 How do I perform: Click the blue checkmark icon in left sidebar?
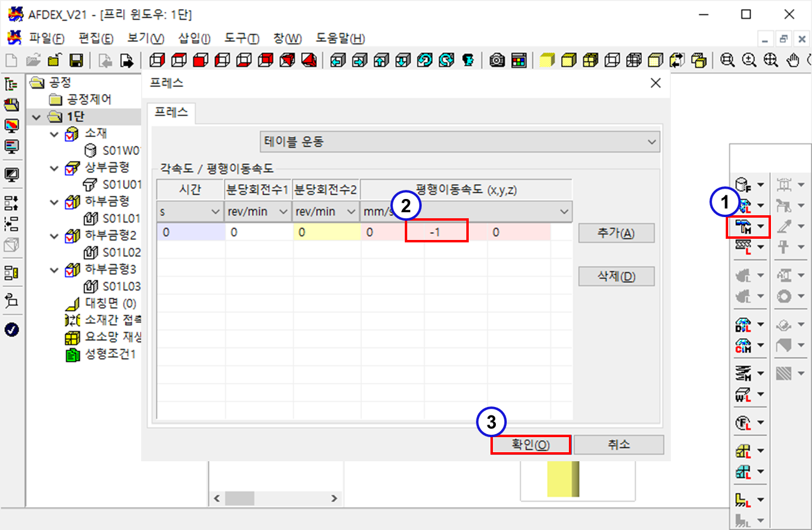(x=11, y=329)
